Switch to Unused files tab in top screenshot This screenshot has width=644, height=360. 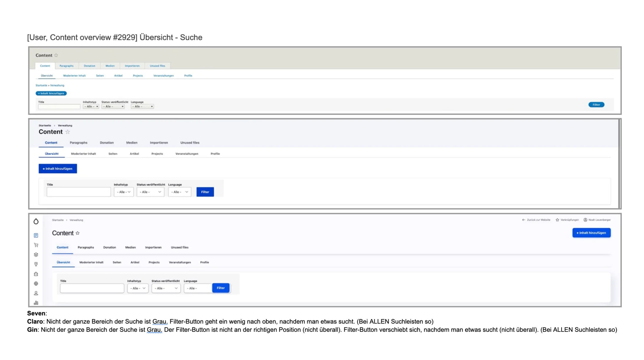(x=157, y=66)
